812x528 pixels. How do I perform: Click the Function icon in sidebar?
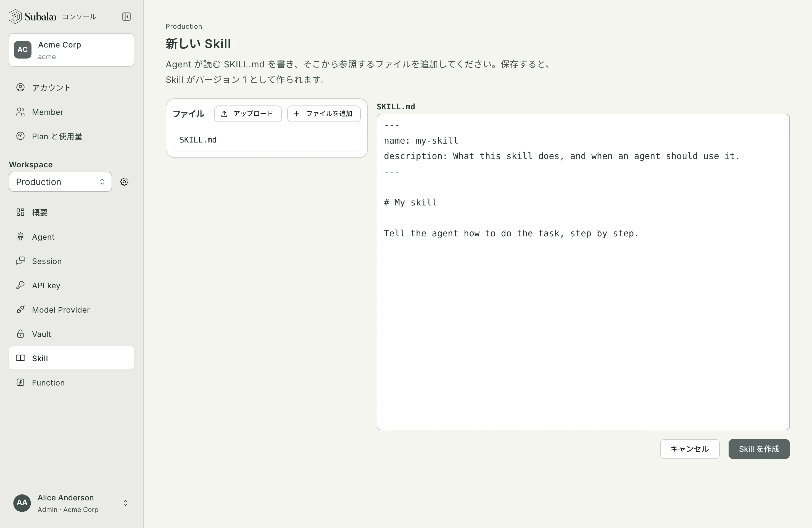[20, 382]
